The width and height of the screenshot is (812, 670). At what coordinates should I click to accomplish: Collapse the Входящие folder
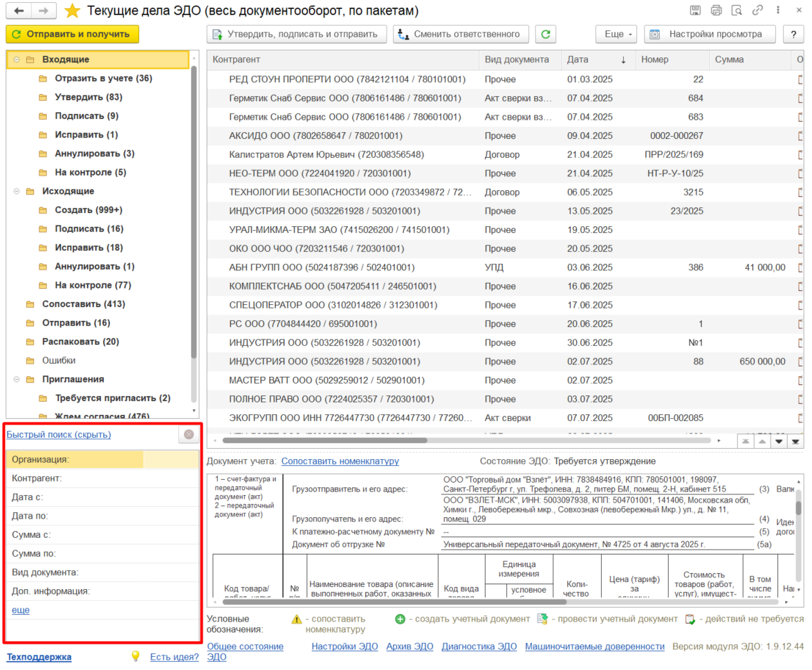point(17,59)
